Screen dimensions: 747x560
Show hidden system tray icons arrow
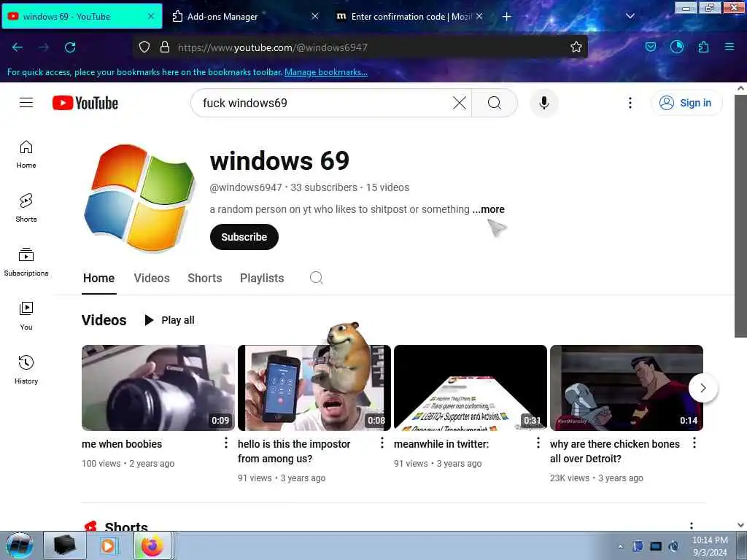pos(620,546)
